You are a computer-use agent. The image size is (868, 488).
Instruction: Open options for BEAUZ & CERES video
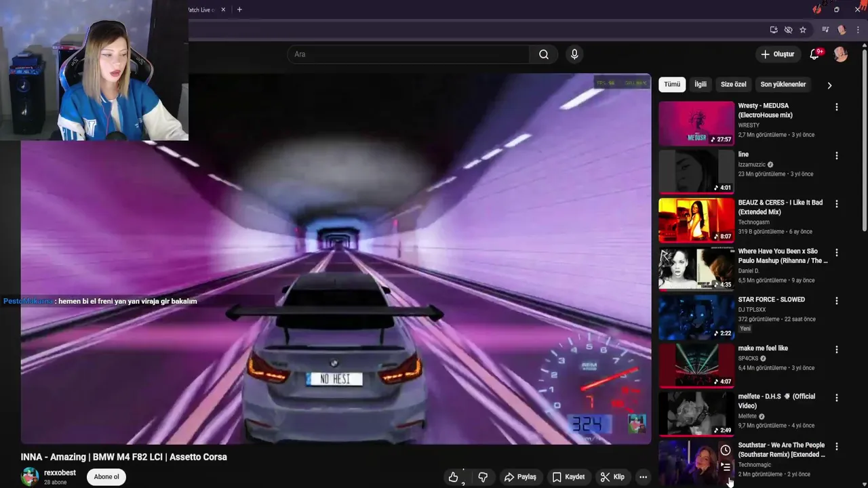click(837, 203)
